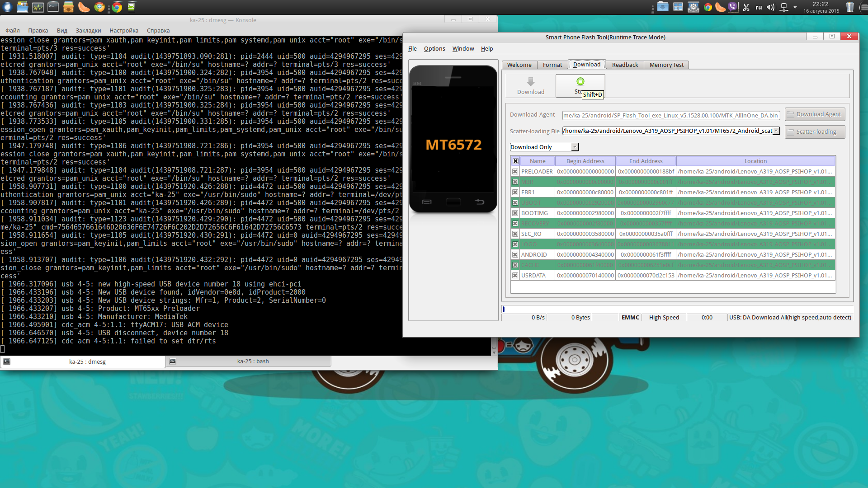Open Download Agent file browser
868x488 pixels.
click(815, 114)
